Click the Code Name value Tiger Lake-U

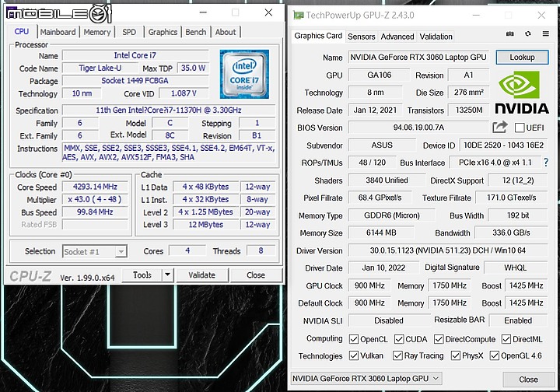pyautogui.click(x=100, y=68)
